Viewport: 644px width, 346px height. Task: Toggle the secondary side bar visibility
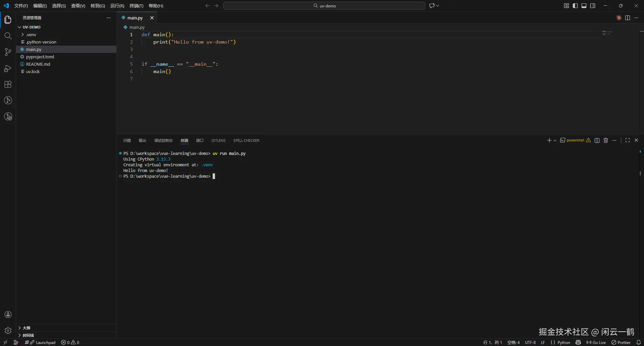593,6
